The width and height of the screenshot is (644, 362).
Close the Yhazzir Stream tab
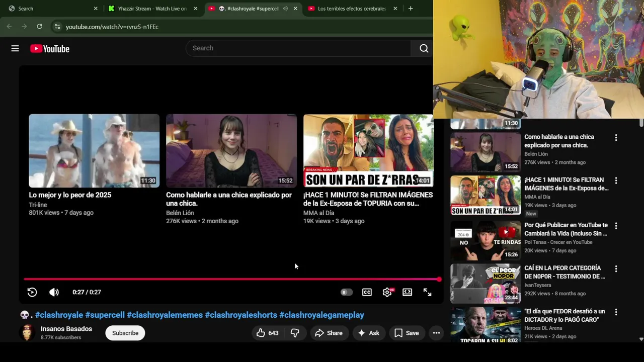pos(196,9)
